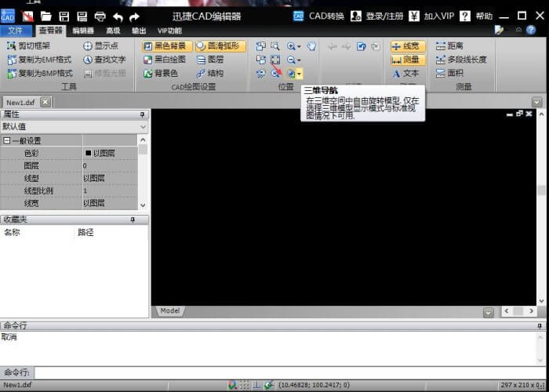Open a file with the folder icon
Image resolution: width=549 pixels, height=392 pixels.
click(x=45, y=16)
